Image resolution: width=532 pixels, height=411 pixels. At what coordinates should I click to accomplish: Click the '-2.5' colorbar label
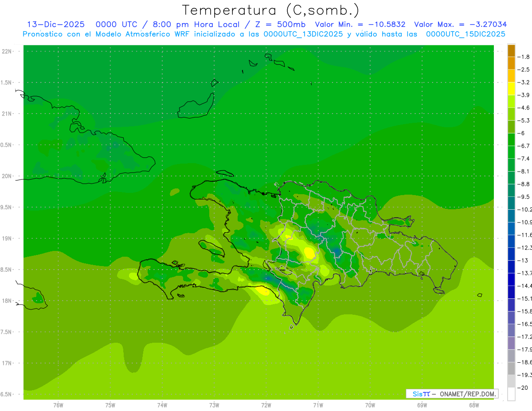(524, 70)
